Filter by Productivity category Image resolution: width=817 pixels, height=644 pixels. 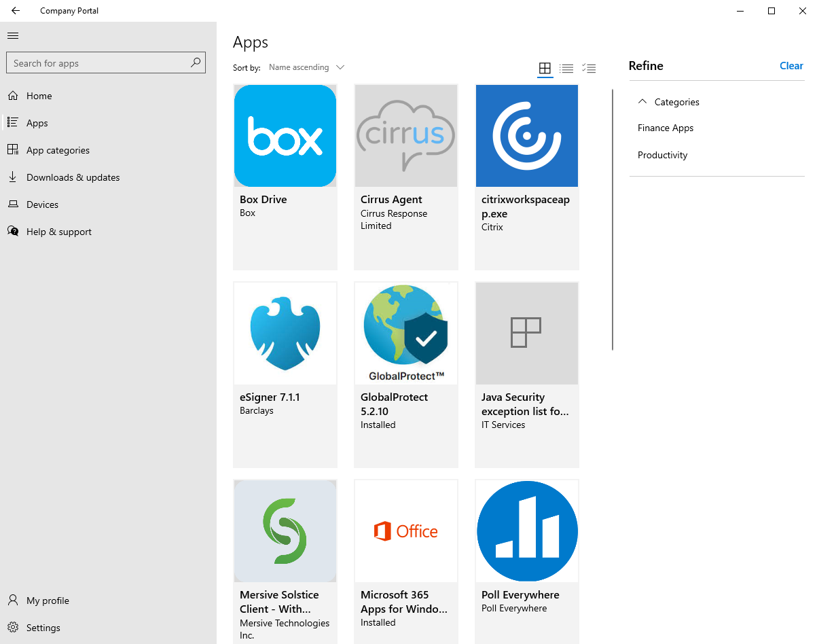click(662, 155)
